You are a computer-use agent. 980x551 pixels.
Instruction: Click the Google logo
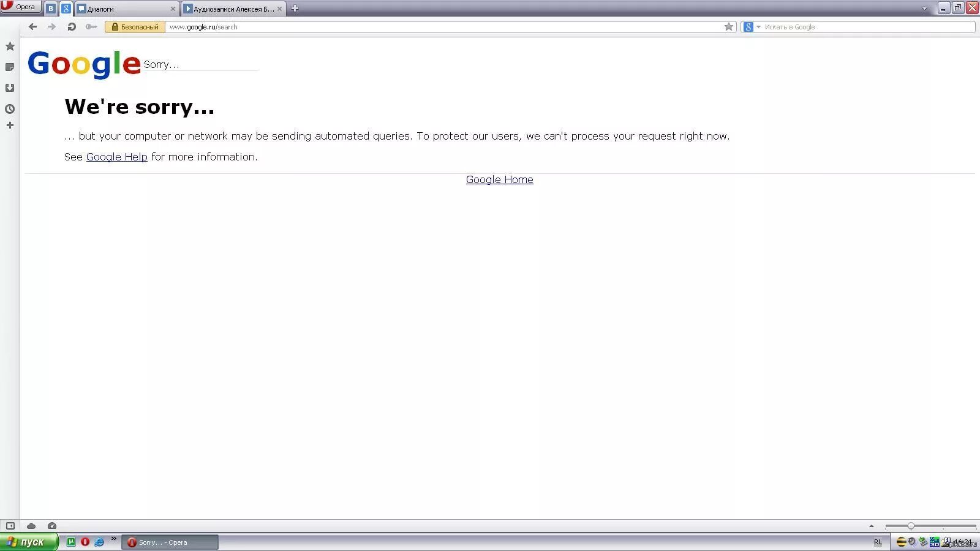point(84,64)
